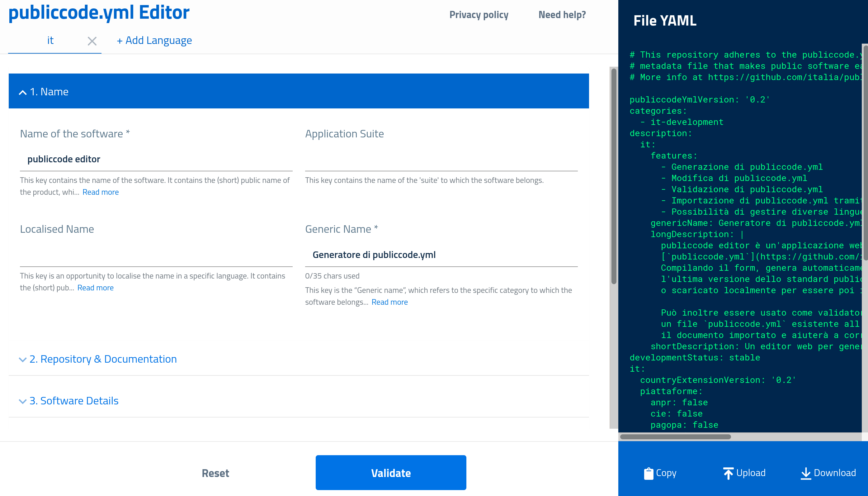Add a new language
Viewport: 868px width, 496px height.
154,40
